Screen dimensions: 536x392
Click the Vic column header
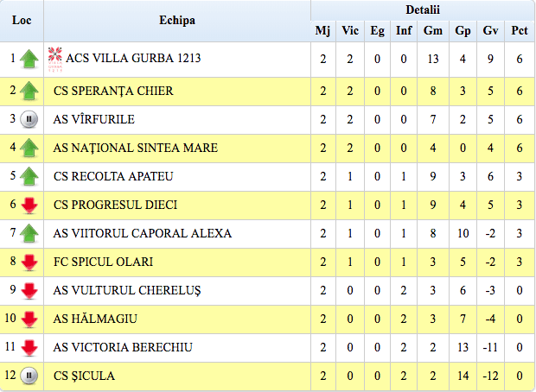350,31
